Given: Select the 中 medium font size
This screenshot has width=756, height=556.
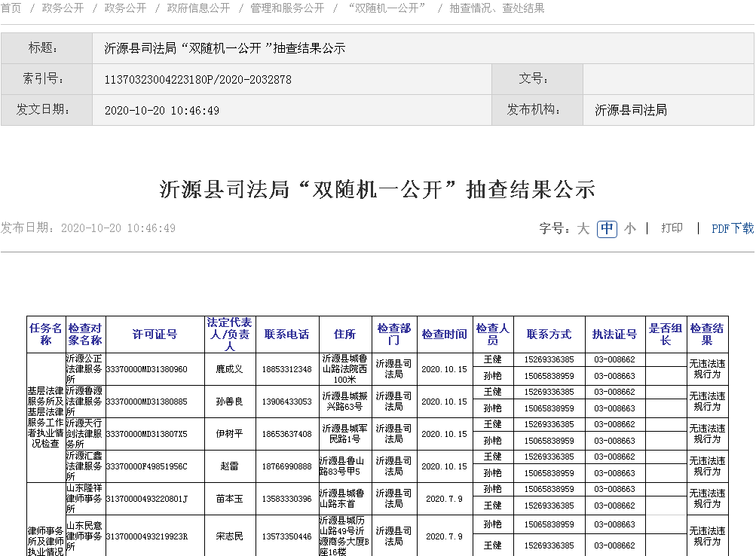Looking at the screenshot, I should [607, 228].
